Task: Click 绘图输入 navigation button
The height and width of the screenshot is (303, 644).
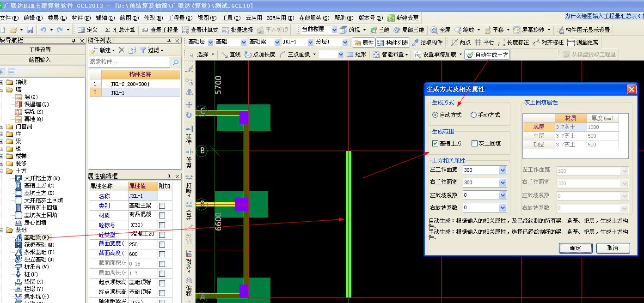Action: (x=40, y=60)
